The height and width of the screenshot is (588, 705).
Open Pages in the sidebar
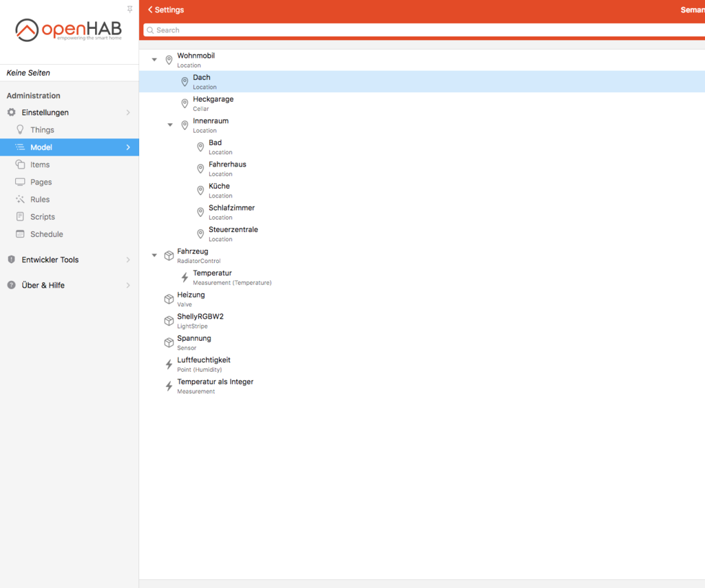[x=70, y=182]
